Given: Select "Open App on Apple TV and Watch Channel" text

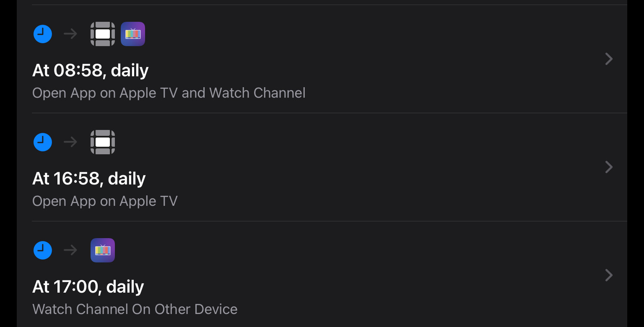Looking at the screenshot, I should (x=169, y=93).
